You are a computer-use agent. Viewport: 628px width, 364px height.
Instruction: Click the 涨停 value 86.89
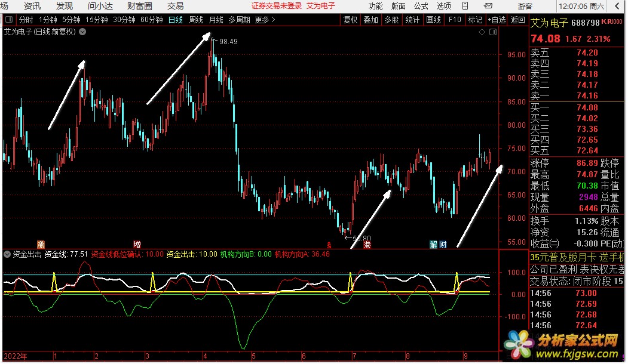click(587, 163)
